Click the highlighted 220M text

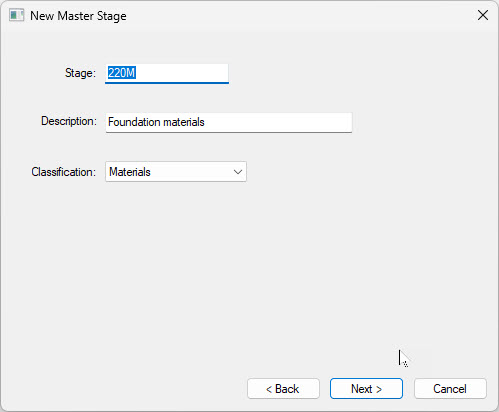point(121,73)
